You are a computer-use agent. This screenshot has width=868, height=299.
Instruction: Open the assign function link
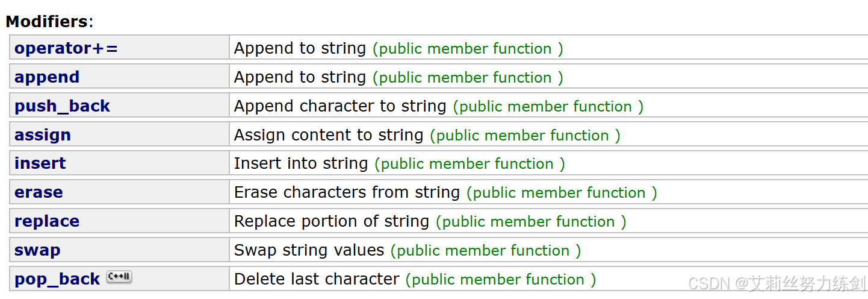click(43, 135)
